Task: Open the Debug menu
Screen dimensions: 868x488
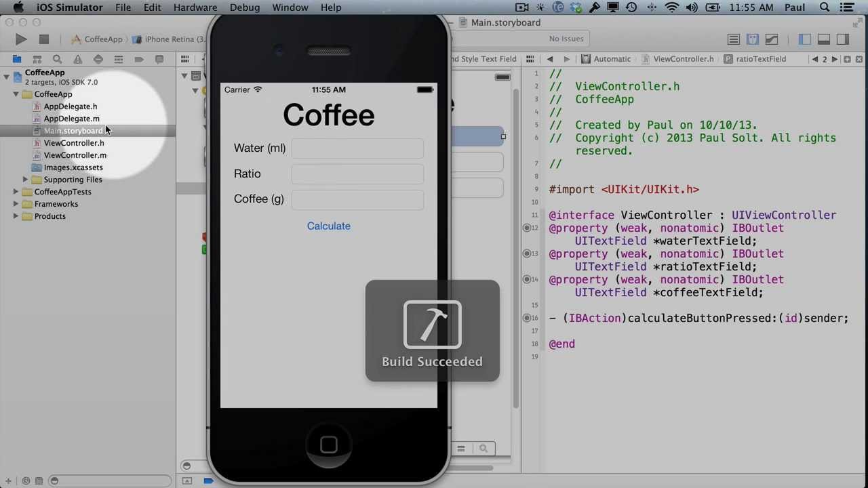Action: (x=245, y=7)
